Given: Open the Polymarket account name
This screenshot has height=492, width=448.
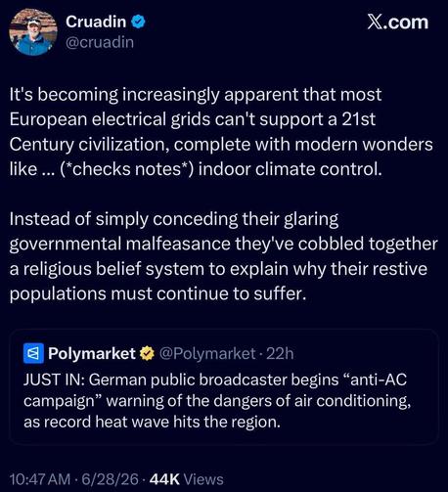Looking at the screenshot, I should [92, 353].
